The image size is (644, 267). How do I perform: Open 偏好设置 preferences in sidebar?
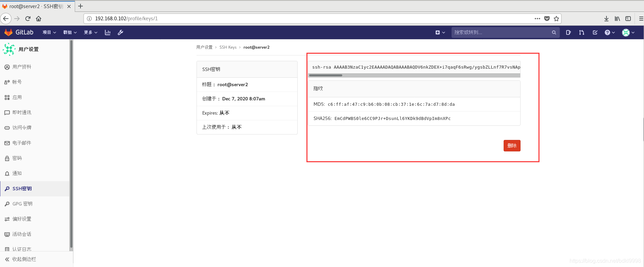click(x=34, y=219)
